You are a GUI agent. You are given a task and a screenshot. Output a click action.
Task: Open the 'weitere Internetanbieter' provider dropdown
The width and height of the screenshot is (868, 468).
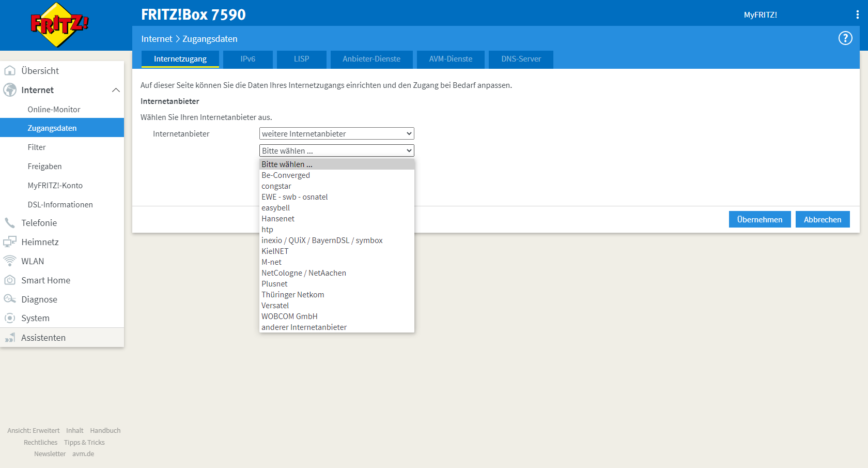coord(337,133)
